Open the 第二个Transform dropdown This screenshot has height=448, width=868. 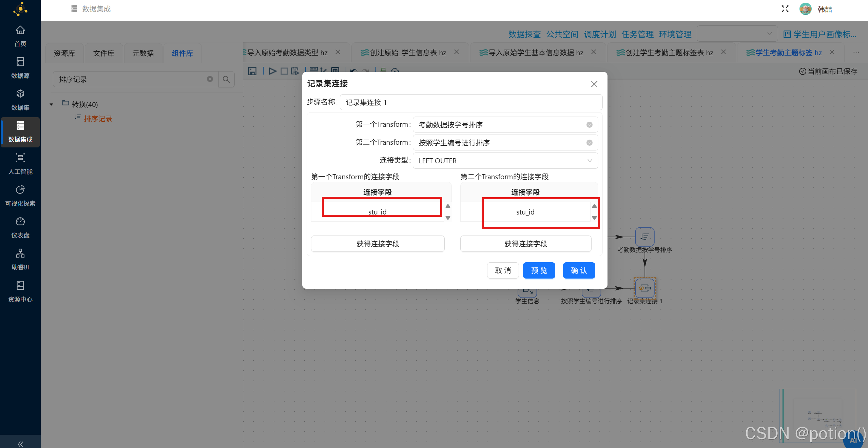pyautogui.click(x=505, y=143)
